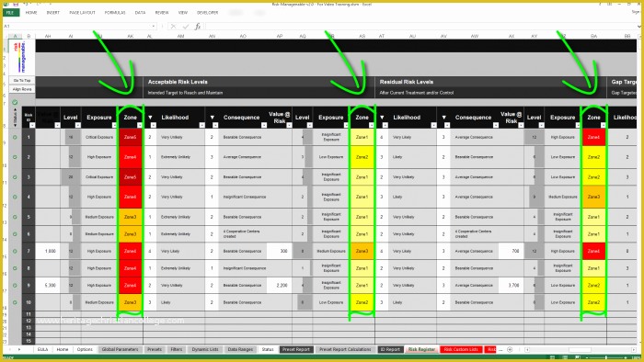Open the Insert Function fx icon
Viewport: 644px width, 362px height.
click(198, 27)
